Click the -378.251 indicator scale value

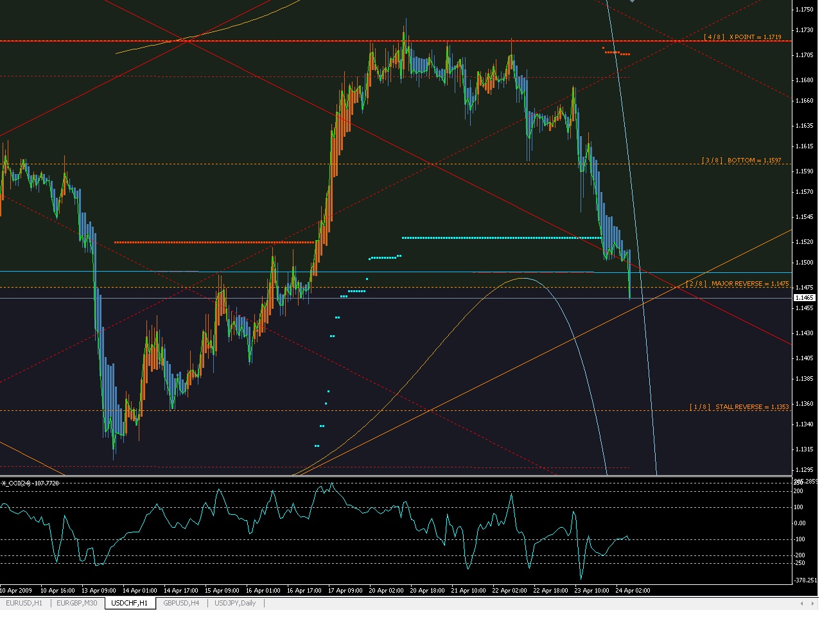pyautogui.click(x=807, y=580)
